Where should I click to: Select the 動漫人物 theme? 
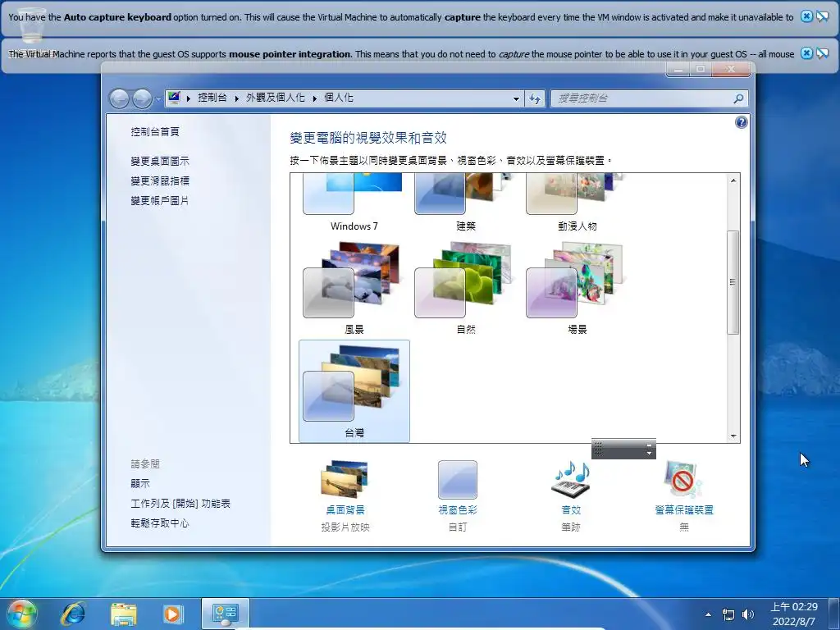point(577,203)
